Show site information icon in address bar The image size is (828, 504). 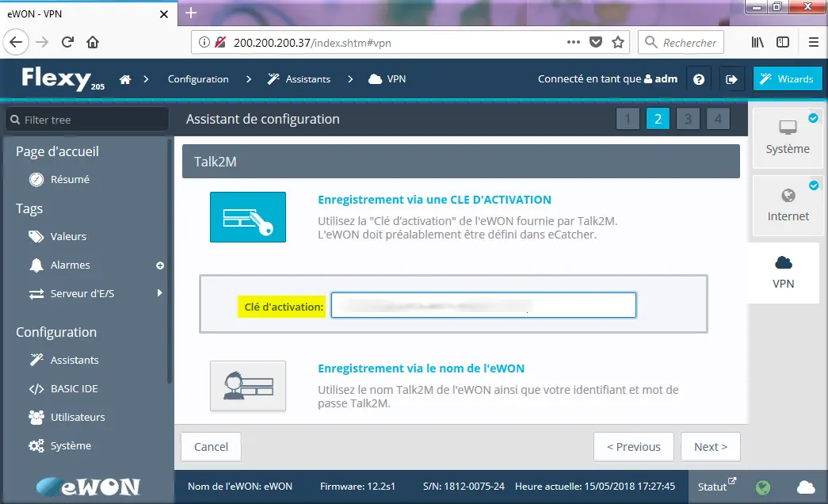[x=204, y=42]
